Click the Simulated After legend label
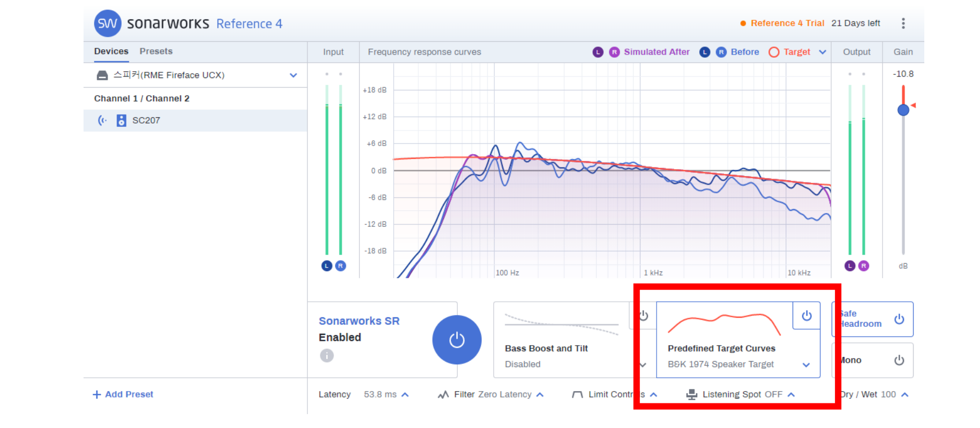 coord(657,52)
